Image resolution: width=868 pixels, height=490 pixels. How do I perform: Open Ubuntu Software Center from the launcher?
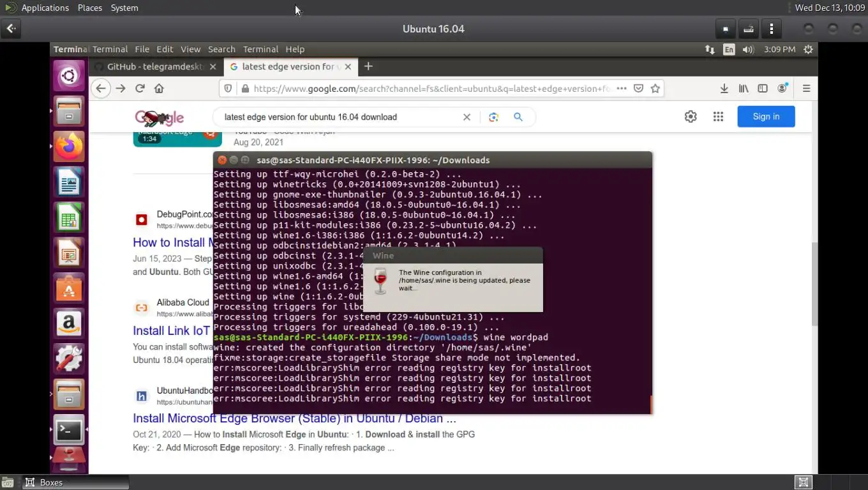(69, 289)
